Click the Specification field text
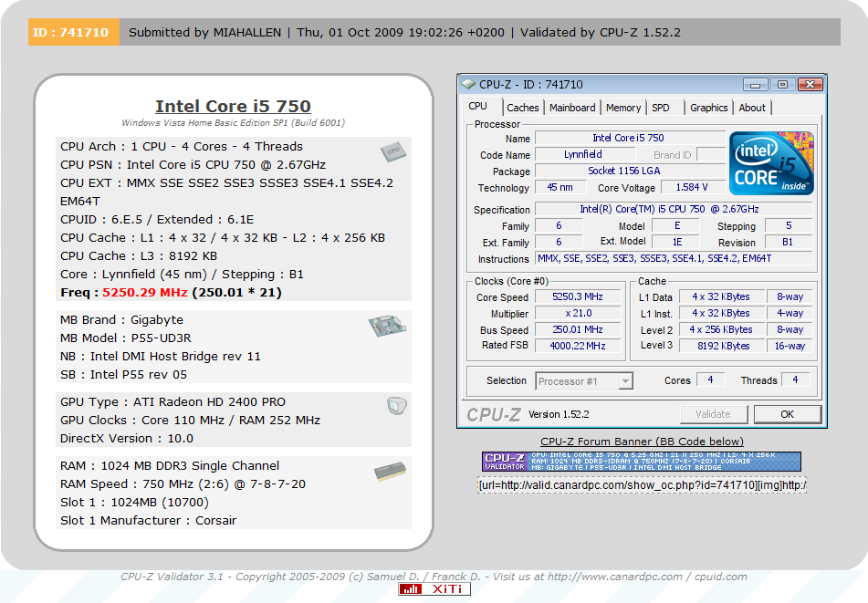 [674, 209]
